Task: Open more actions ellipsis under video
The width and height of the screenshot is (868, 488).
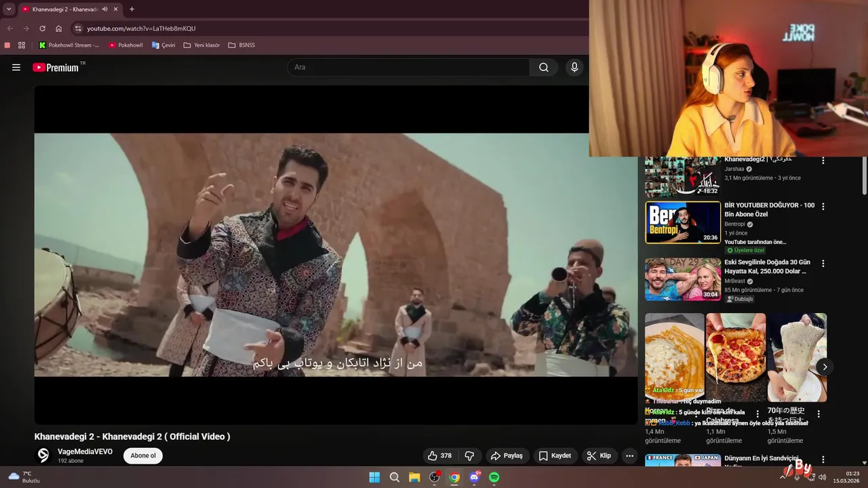Action: click(x=629, y=455)
